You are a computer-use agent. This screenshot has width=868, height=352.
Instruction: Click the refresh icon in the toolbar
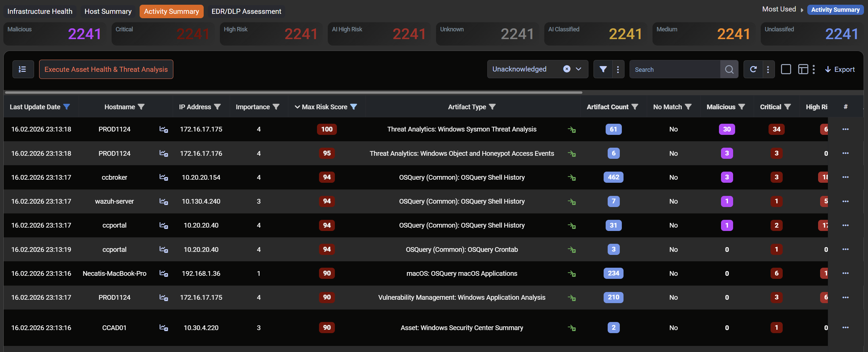tap(753, 69)
